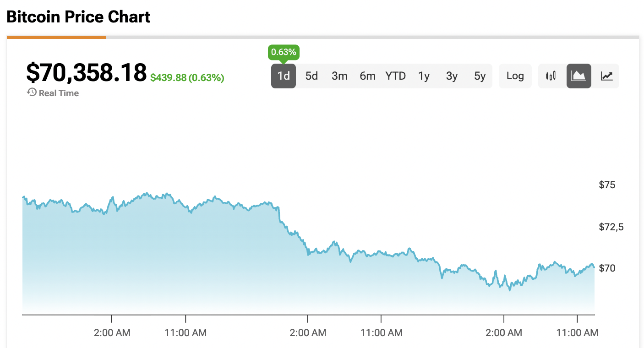
Task: Switch to line chart view
Action: pos(607,76)
